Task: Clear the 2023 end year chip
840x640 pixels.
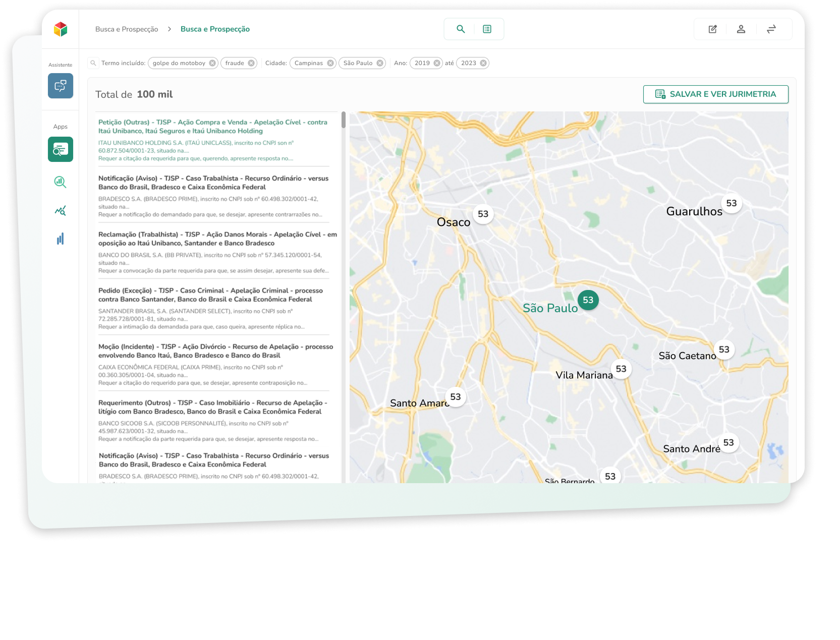Action: click(x=483, y=63)
